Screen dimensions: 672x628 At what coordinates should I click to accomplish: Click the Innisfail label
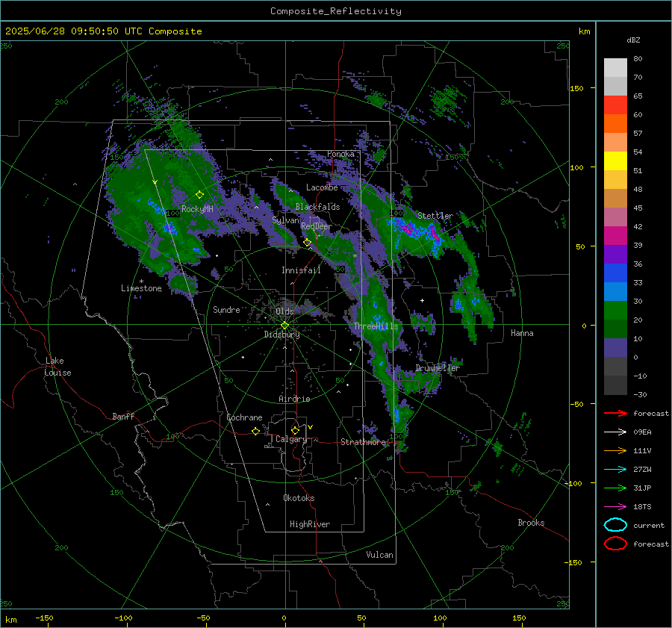301,270
